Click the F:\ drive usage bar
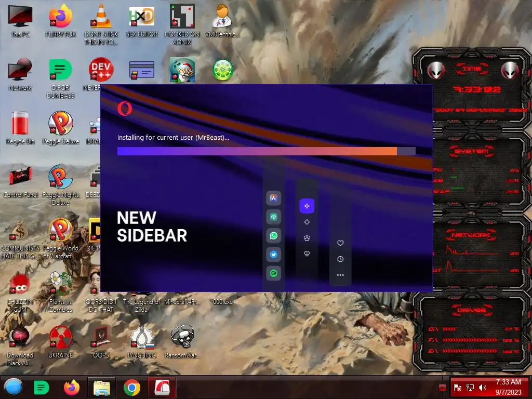 coord(470,340)
